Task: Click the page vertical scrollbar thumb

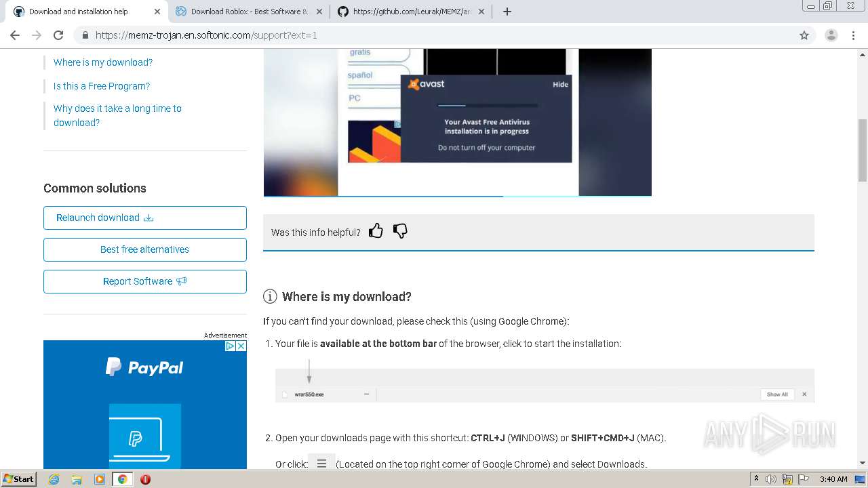Action: click(863, 150)
